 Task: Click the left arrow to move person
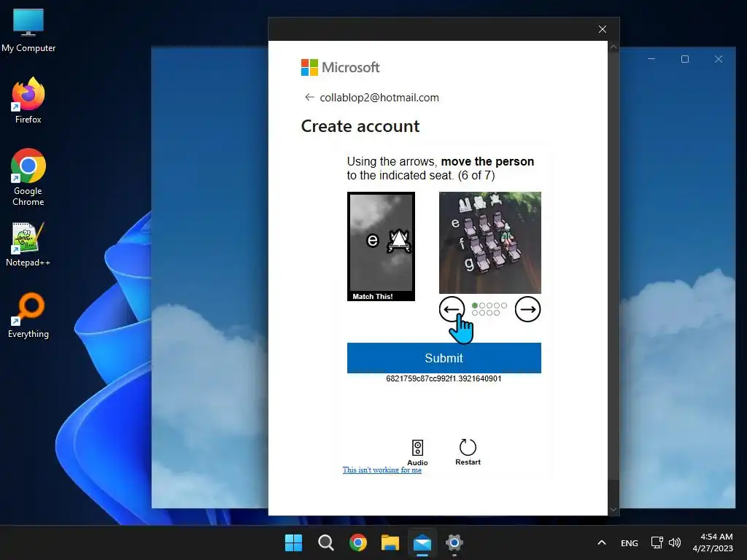[452, 309]
